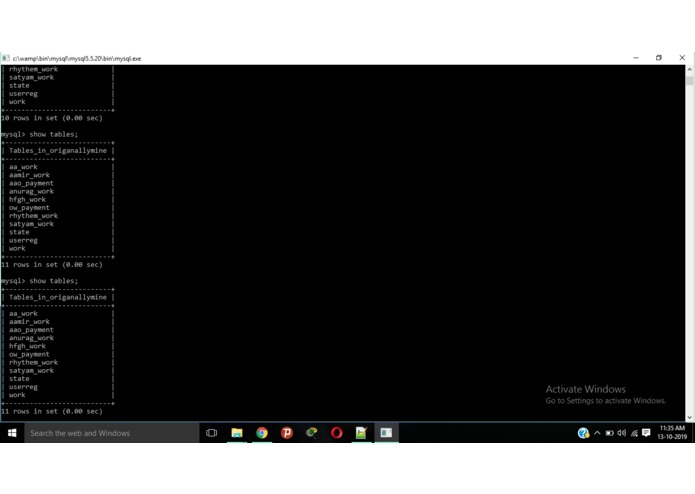Open Task View from the taskbar
This screenshot has width=695, height=494.
(211, 433)
